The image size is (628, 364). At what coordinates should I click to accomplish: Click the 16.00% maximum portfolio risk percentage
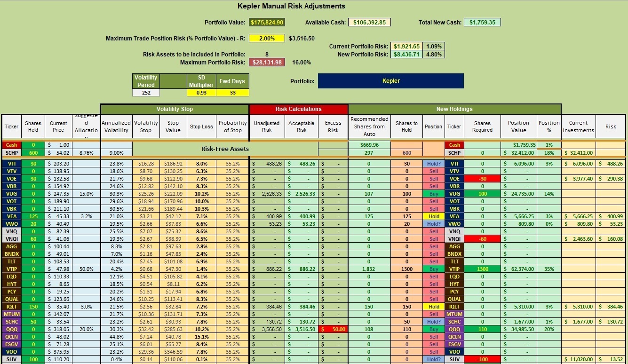pyautogui.click(x=301, y=62)
